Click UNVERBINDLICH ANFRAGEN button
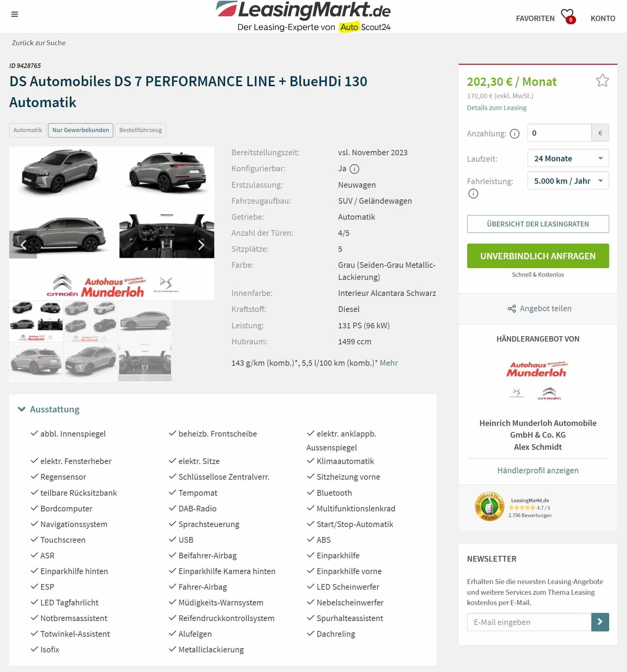 coord(538,256)
